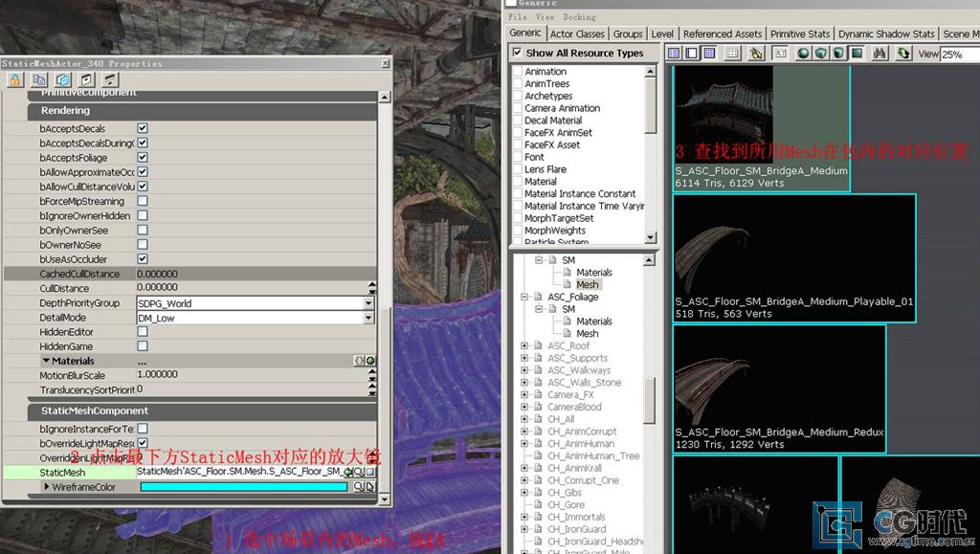Image resolution: width=980 pixels, height=554 pixels.
Task: Enable bForceMipStreaming checkbox
Action: tap(143, 201)
